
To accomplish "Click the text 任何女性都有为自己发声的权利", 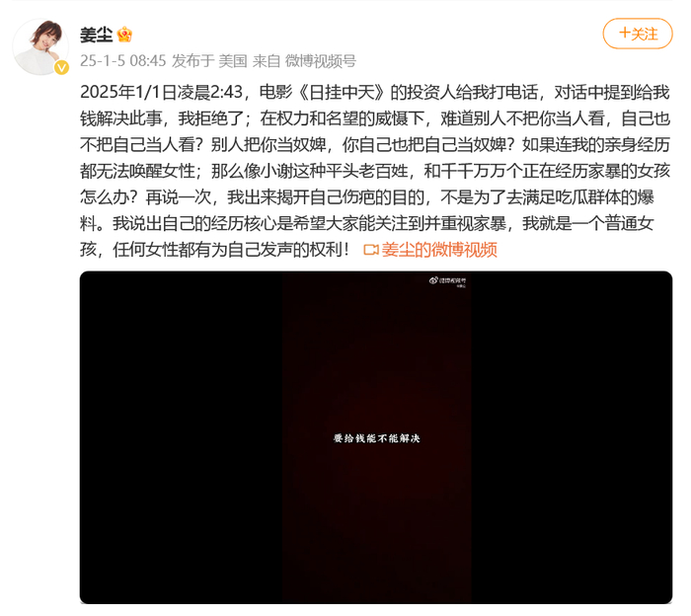I will pyautogui.click(x=228, y=250).
